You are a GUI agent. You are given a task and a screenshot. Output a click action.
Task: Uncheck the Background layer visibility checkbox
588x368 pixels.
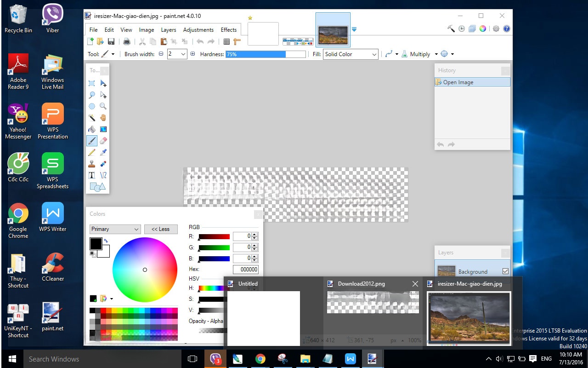click(x=505, y=271)
